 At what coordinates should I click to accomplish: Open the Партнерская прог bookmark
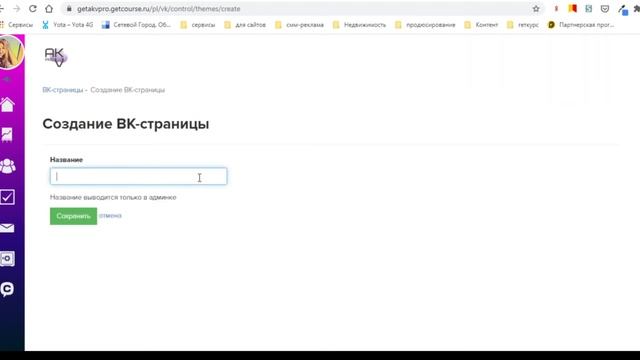click(581, 25)
